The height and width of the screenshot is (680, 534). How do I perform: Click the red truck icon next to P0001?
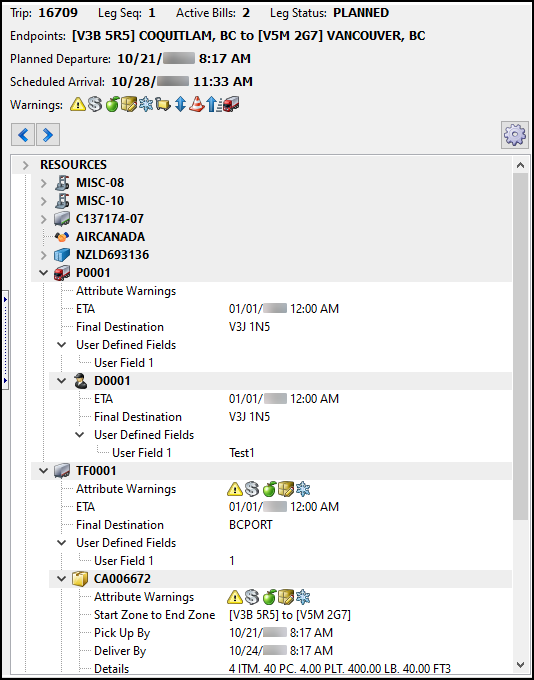(62, 273)
